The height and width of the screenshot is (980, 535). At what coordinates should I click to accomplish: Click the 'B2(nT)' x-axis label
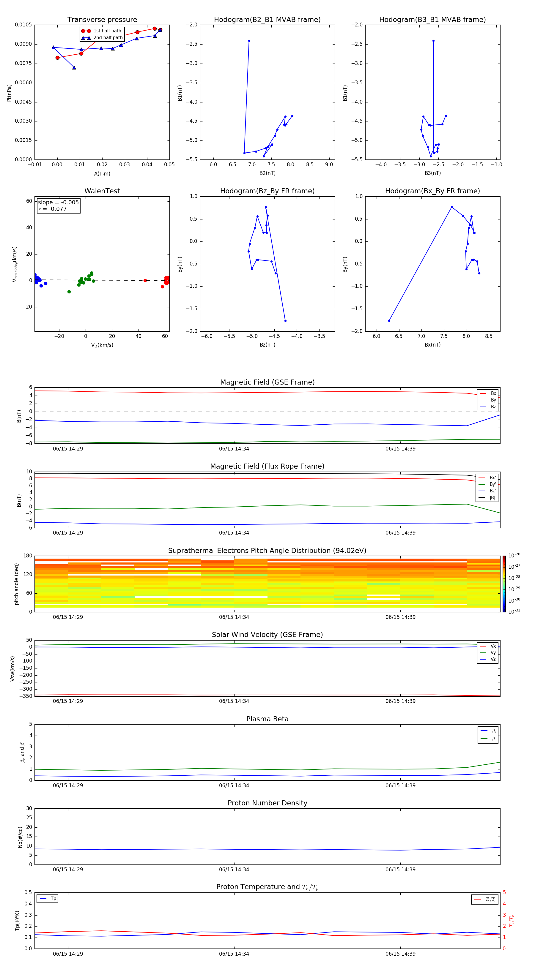click(267, 173)
